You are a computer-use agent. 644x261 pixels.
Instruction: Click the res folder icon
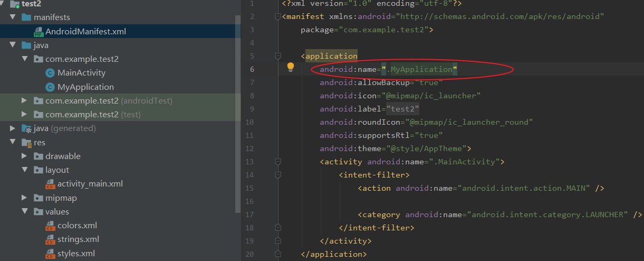click(26, 142)
